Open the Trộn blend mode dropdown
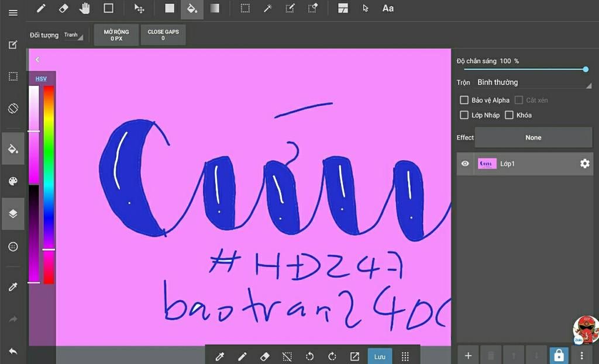This screenshot has width=599, height=364. (x=534, y=82)
